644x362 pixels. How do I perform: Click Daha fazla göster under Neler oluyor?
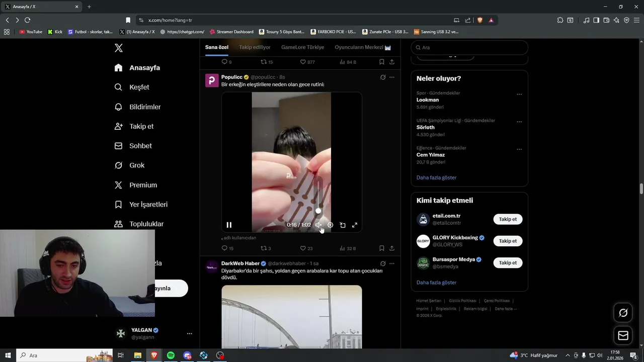[x=437, y=177]
